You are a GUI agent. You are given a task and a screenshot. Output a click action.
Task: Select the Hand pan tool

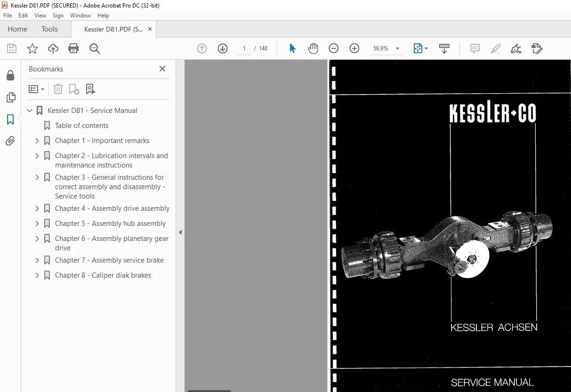pyautogui.click(x=313, y=48)
